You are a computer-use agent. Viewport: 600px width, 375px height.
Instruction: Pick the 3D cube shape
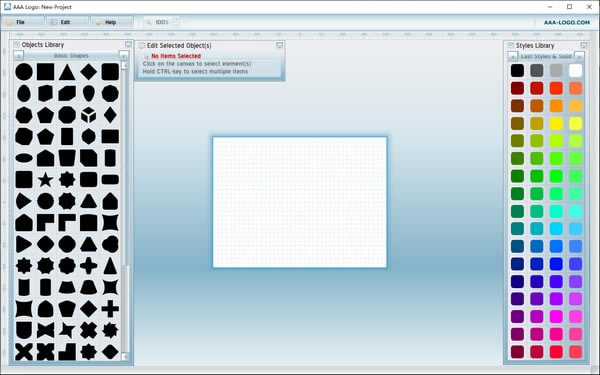(x=88, y=115)
